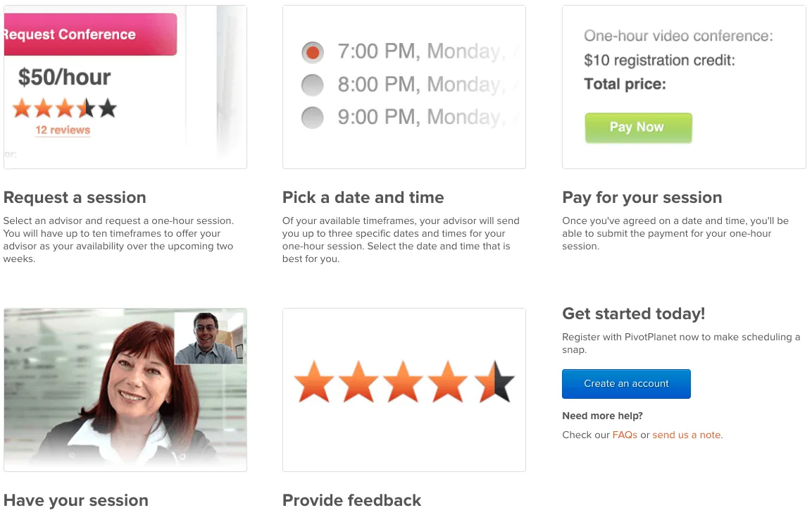
Task: Select the 8:00 PM Monday time slot
Action: tap(313, 85)
